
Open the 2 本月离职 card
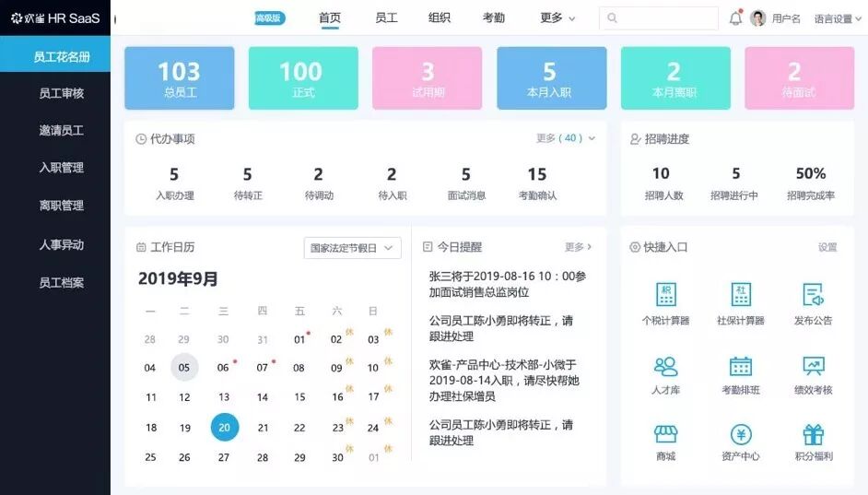coord(675,78)
